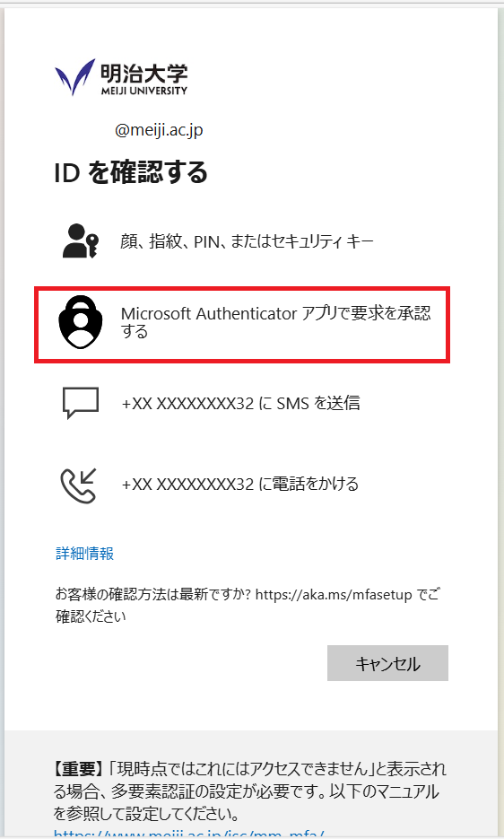Click the https://aka.ms/mfasetup URL text
504x839 pixels.
[x=334, y=594]
